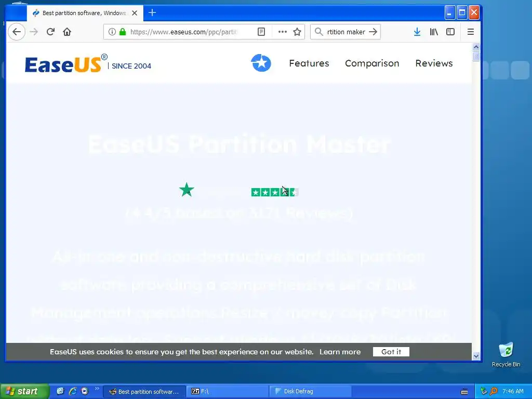The width and height of the screenshot is (532, 399).
Task: Expand quick launch overflow chevron
Action: pyautogui.click(x=97, y=389)
